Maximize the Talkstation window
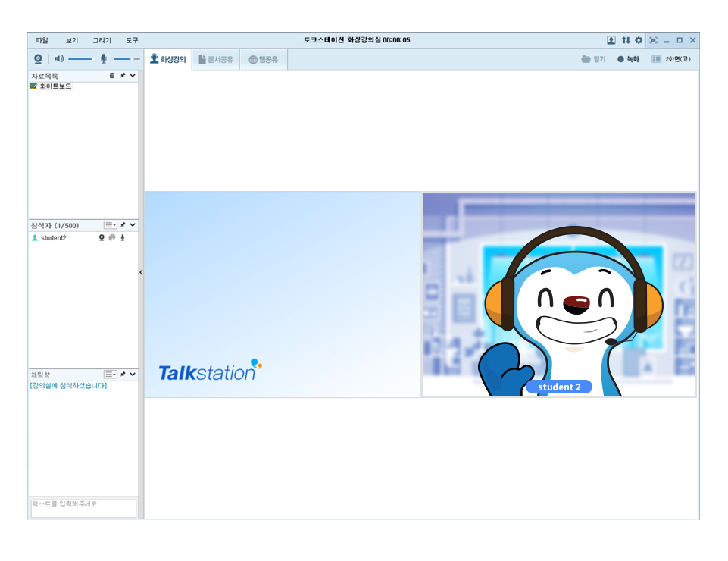 tap(680, 40)
